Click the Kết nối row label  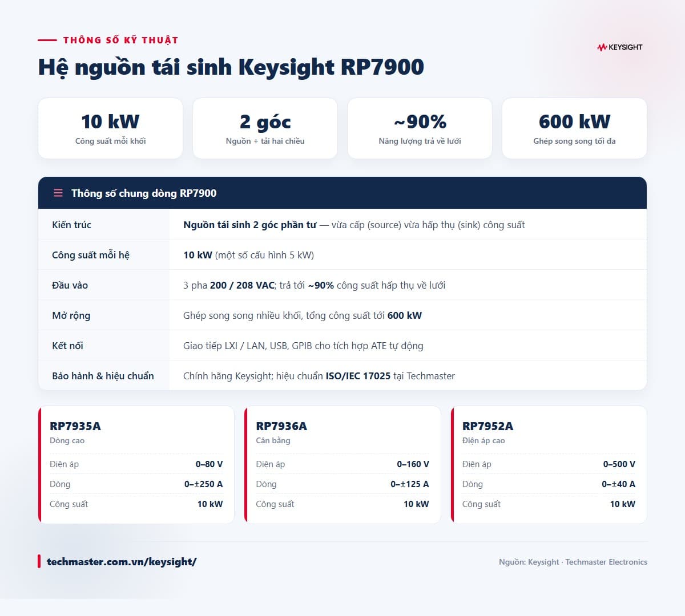pyautogui.click(x=67, y=346)
